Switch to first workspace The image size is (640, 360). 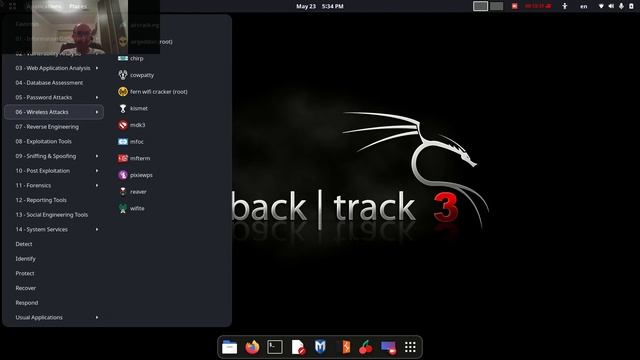coord(480,6)
